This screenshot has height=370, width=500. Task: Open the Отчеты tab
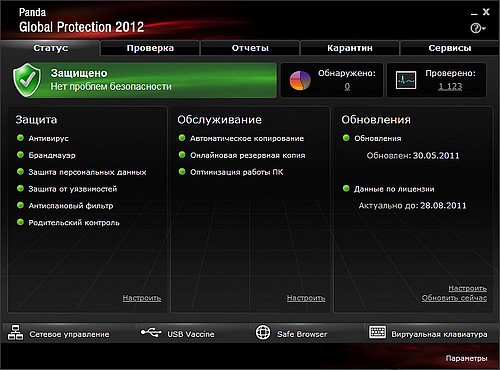click(250, 48)
